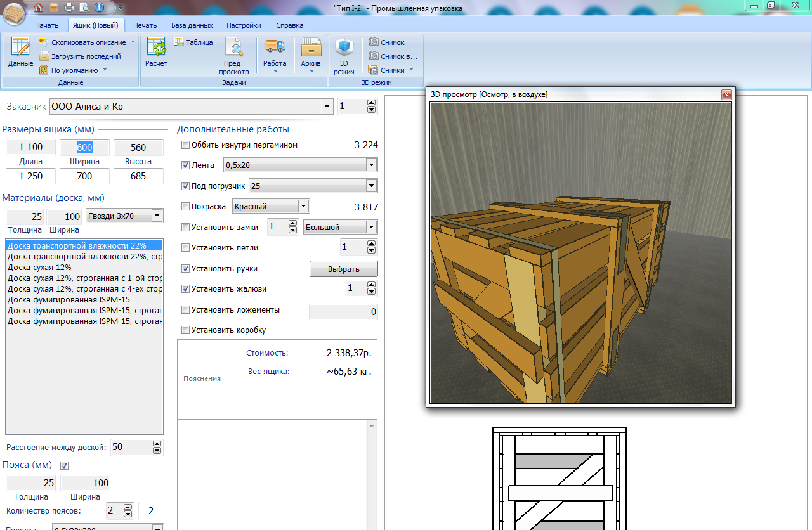Image resolution: width=812 pixels, height=530 pixels.
Task: Click the round crate application button
Action: pos(15,13)
